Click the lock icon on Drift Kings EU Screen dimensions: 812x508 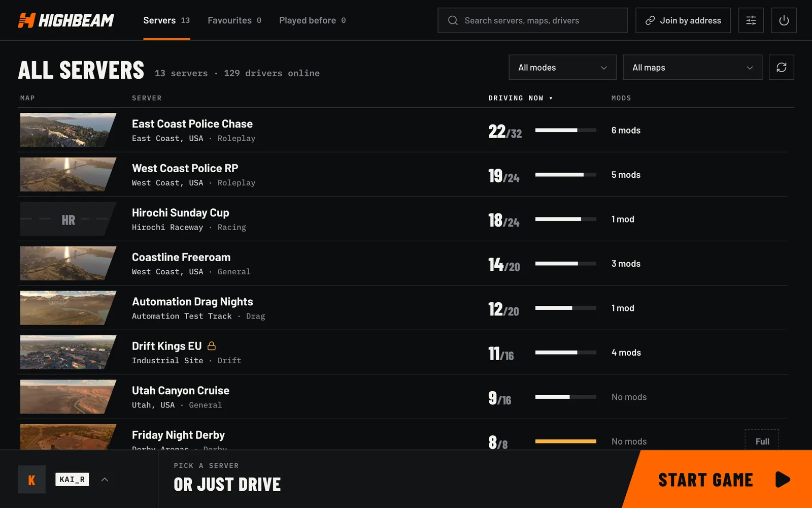pos(212,346)
